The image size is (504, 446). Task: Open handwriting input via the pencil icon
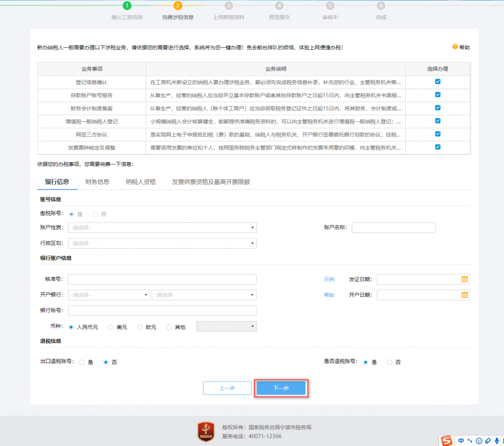tap(487, 440)
